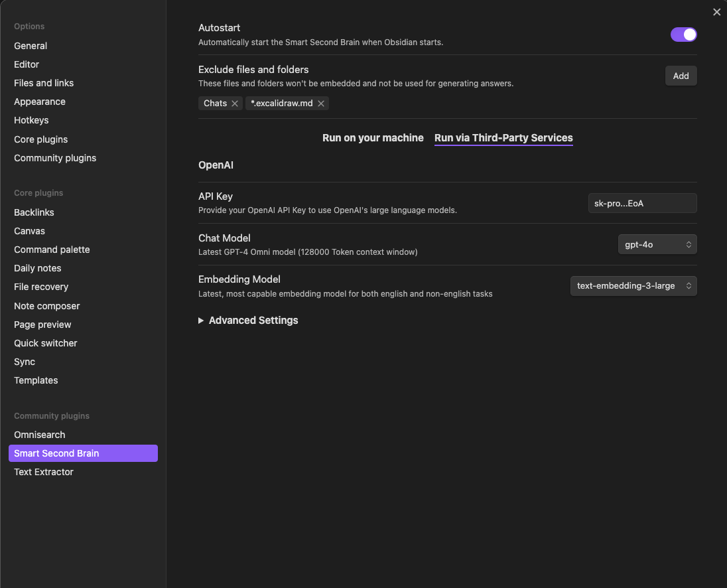
Task: Click the API Key setting title
Action: pyautogui.click(x=215, y=196)
